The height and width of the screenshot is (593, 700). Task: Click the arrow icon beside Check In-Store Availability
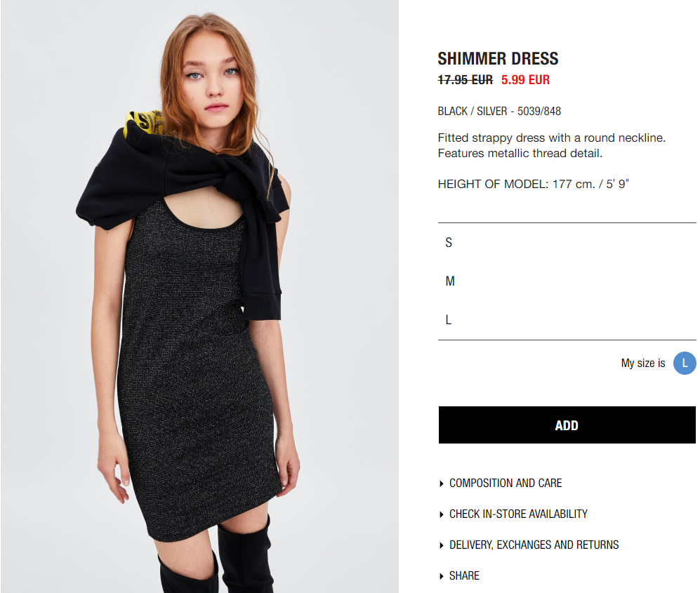click(x=442, y=514)
